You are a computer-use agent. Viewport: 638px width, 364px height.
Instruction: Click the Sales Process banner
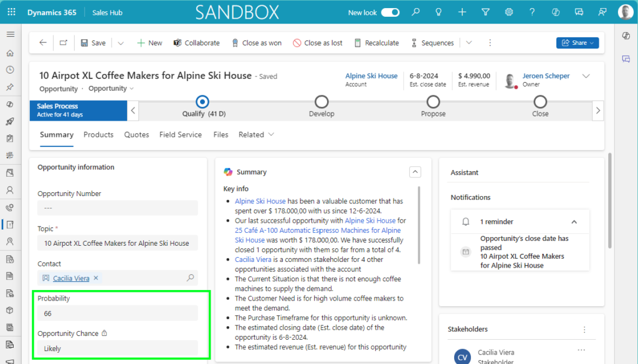click(x=78, y=111)
